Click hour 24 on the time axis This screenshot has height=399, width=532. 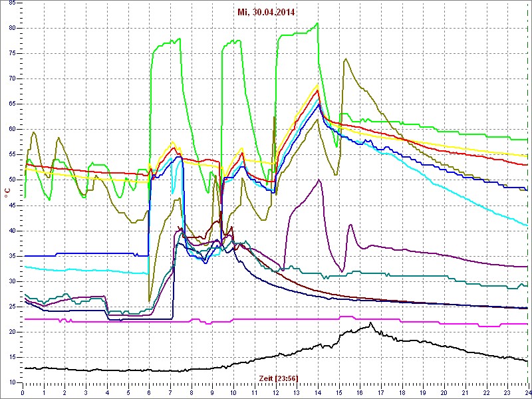[527, 392]
